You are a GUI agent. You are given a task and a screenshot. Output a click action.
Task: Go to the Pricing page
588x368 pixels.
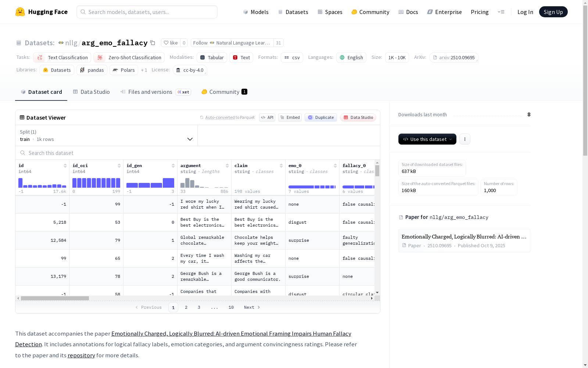coord(480,12)
